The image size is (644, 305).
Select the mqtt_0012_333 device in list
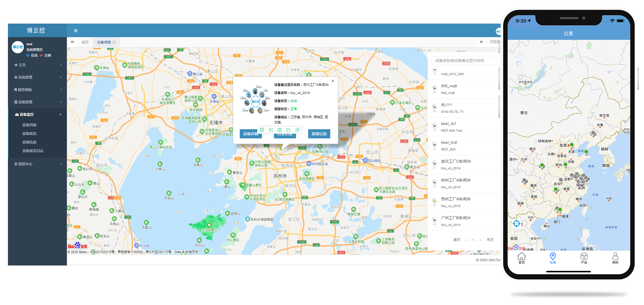pos(464,73)
